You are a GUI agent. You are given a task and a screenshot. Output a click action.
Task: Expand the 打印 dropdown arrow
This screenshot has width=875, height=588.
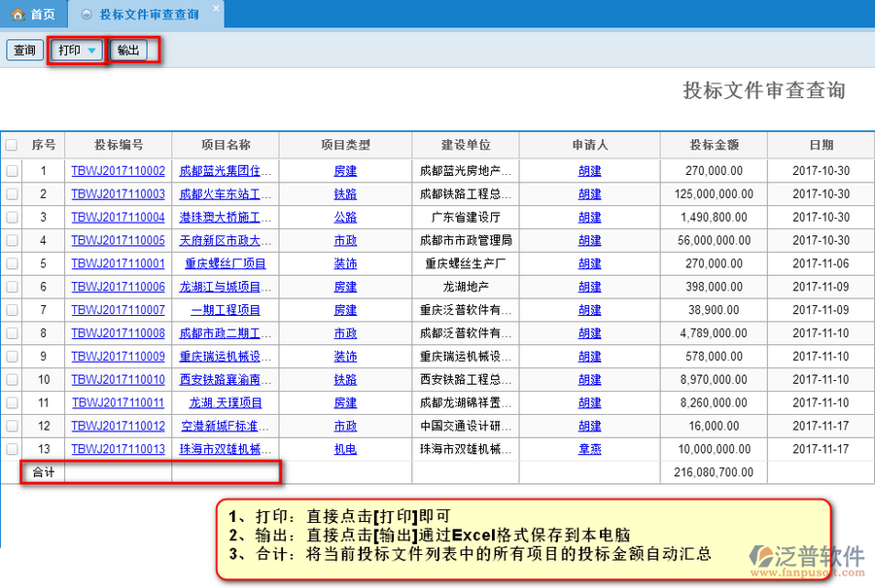pyautogui.click(x=91, y=51)
